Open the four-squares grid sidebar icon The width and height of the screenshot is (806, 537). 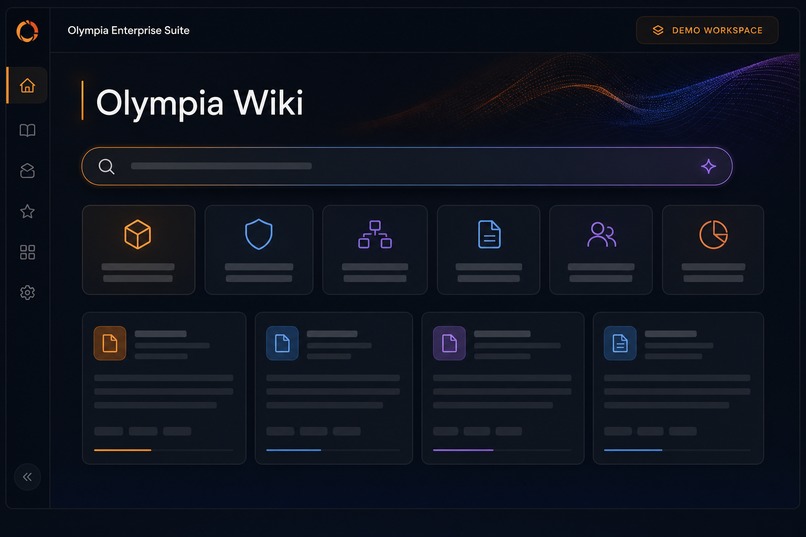click(27, 252)
